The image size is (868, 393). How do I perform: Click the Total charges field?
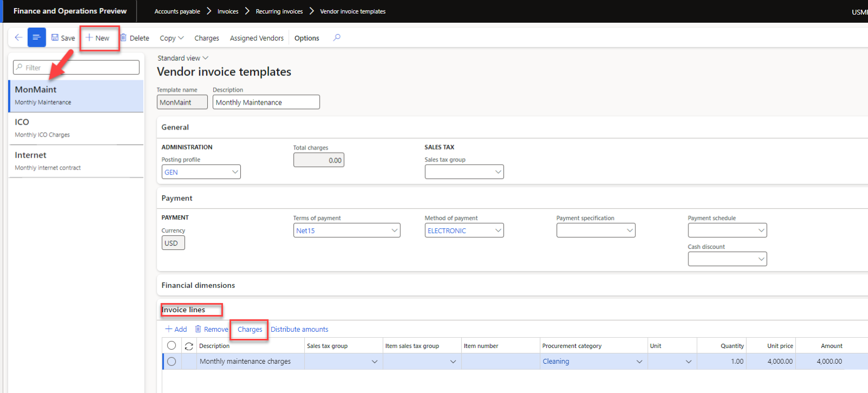(x=318, y=160)
